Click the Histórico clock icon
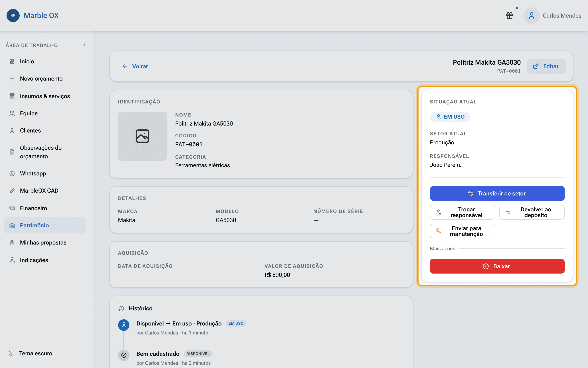This screenshot has width=588, height=368. coord(121,309)
